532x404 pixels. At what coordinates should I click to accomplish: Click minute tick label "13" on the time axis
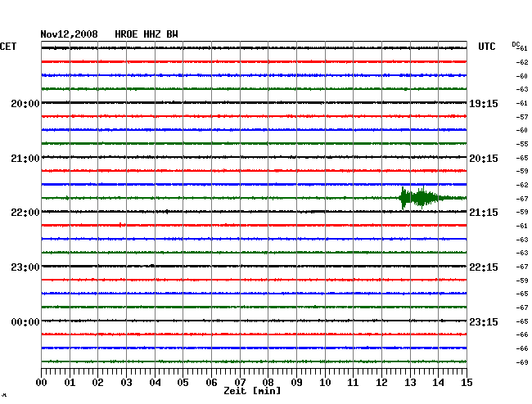410,382
